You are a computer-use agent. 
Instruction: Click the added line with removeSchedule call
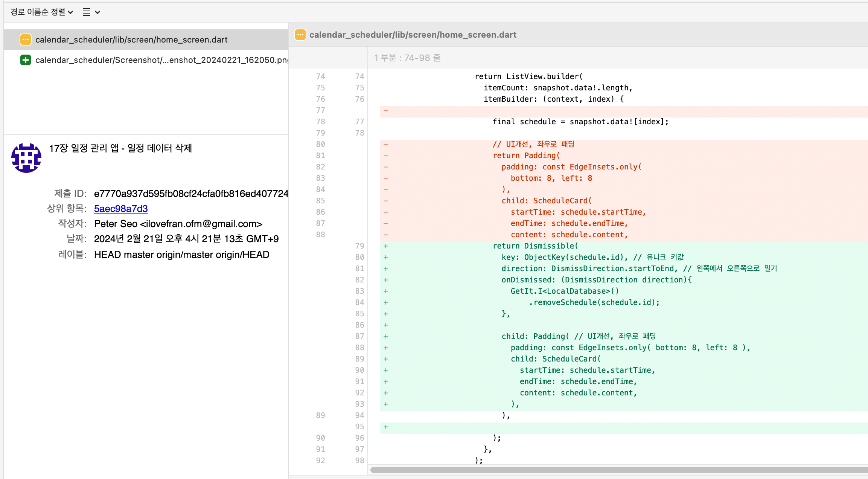tap(594, 302)
